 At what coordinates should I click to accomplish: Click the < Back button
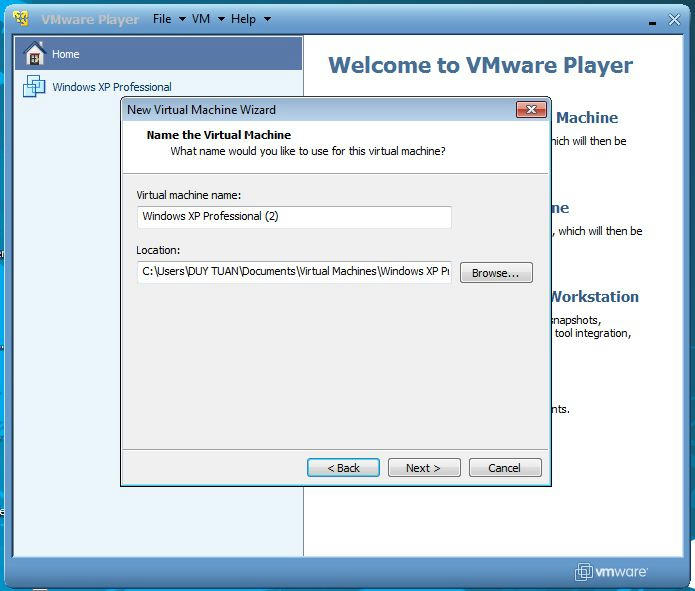coord(343,468)
